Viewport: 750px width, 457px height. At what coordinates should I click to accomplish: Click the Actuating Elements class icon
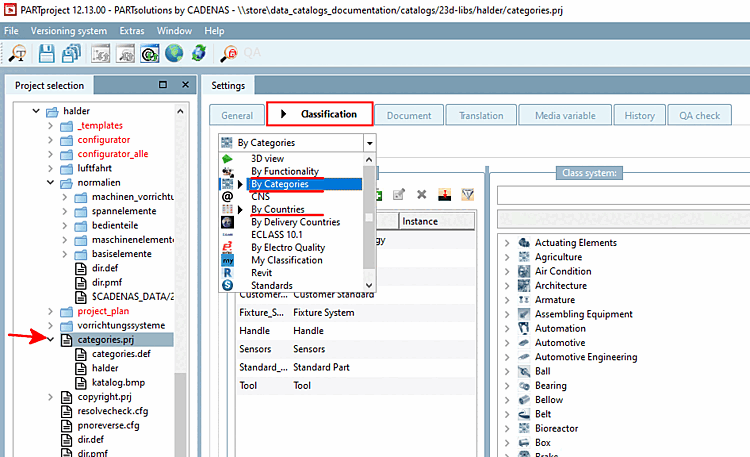pyautogui.click(x=524, y=243)
